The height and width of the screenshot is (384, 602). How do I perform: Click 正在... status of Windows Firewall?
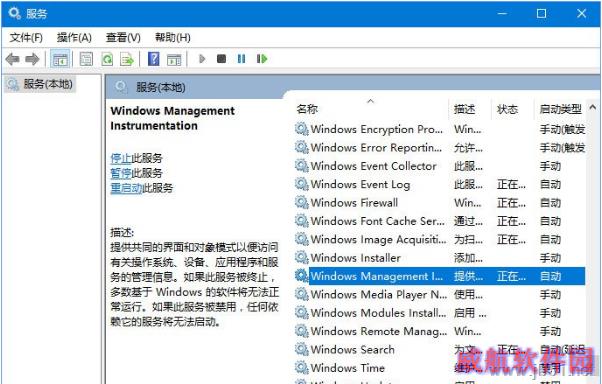pos(511,203)
